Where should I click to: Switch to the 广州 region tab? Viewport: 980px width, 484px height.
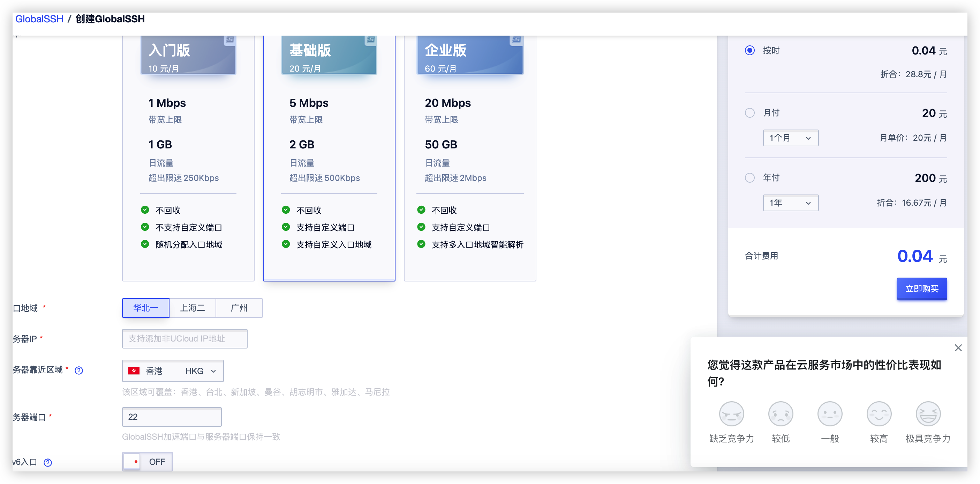point(239,308)
